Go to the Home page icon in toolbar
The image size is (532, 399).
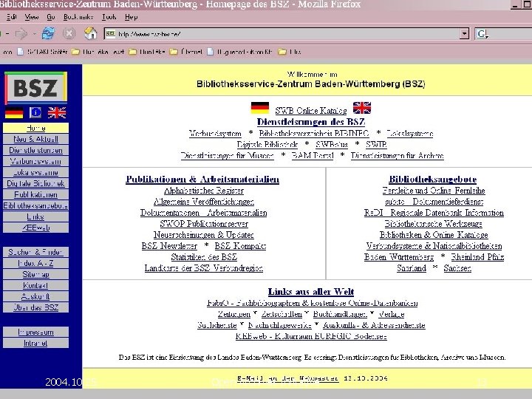point(90,33)
